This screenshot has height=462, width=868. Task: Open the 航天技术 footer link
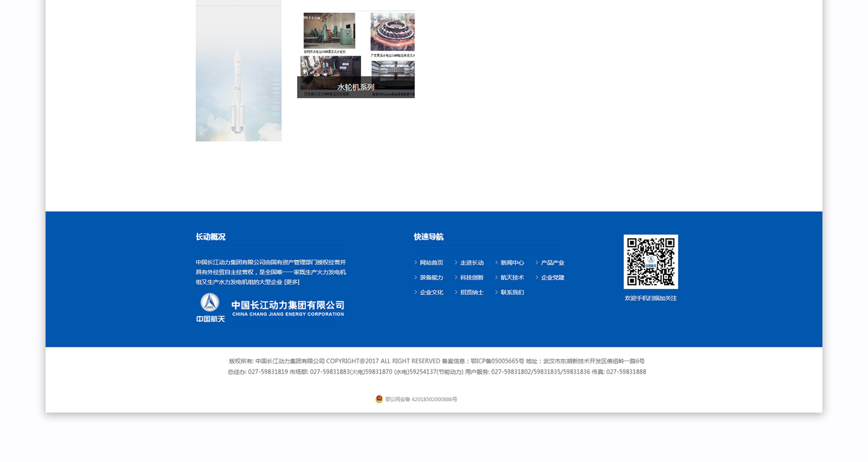pos(512,278)
